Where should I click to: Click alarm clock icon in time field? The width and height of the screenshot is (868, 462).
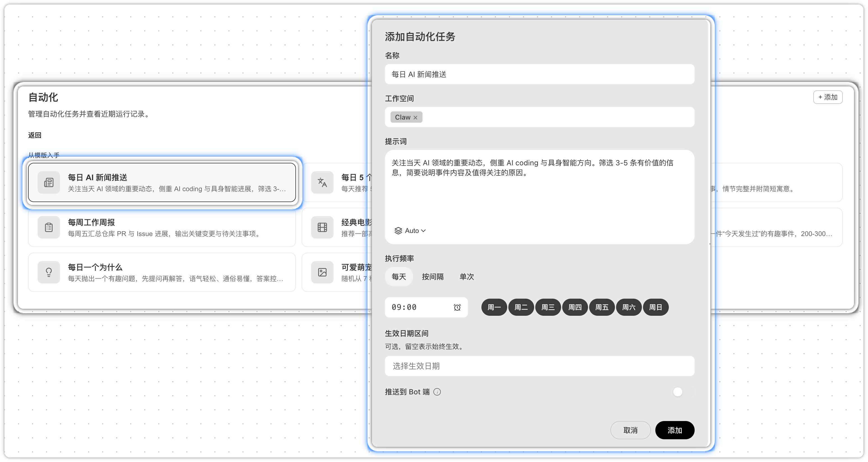pos(457,307)
